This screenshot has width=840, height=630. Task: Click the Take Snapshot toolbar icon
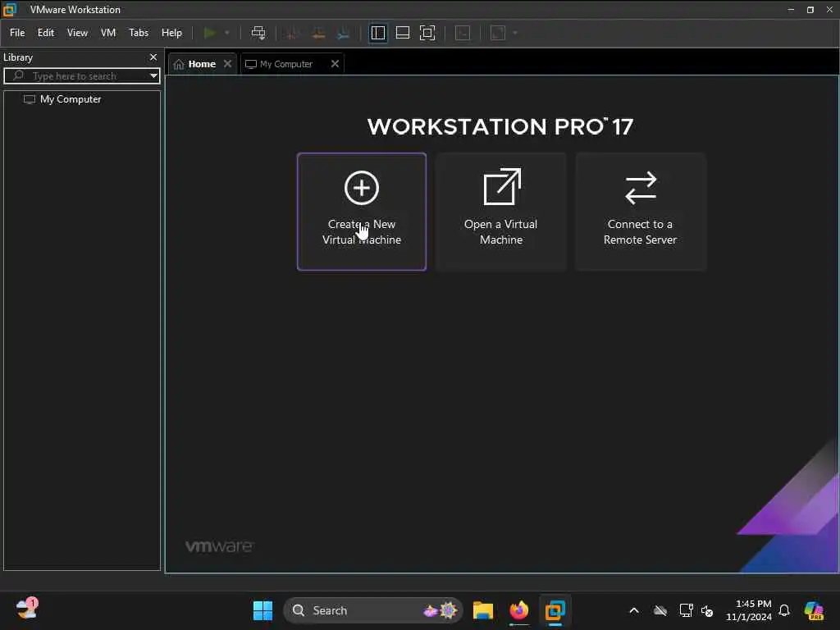(293, 33)
